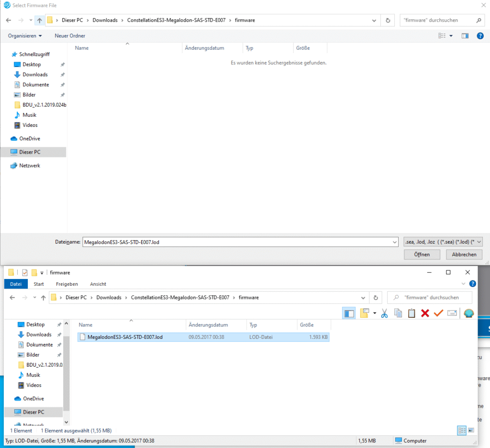490x448 pixels.
Task: Click the envelope properties icon
Action: coord(452,313)
